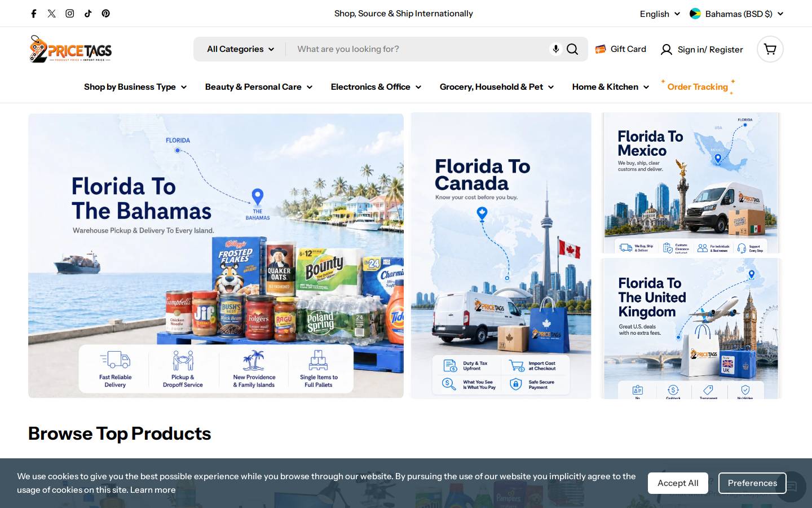
Task: Open cookie Preferences
Action: [x=752, y=483]
